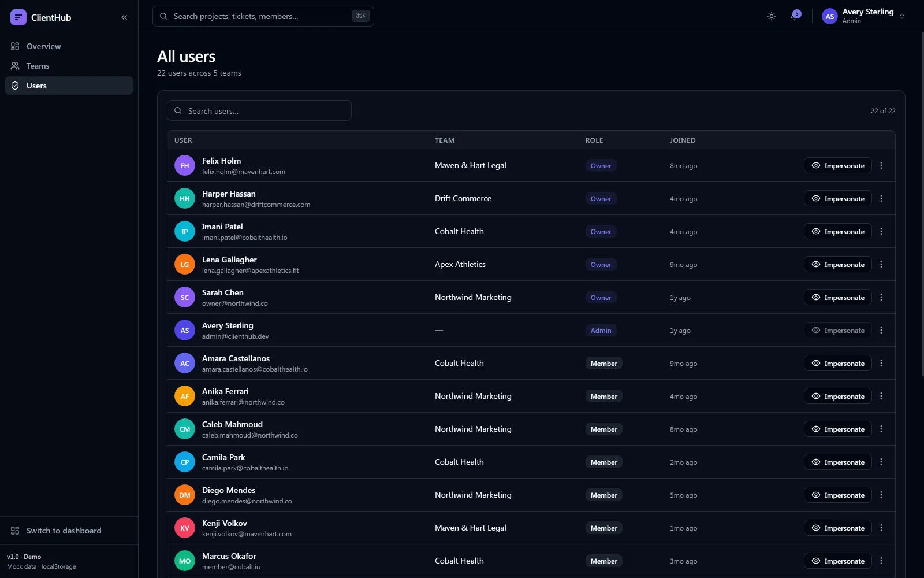Click the ClientHub logo icon
The image size is (924, 578).
(x=18, y=17)
